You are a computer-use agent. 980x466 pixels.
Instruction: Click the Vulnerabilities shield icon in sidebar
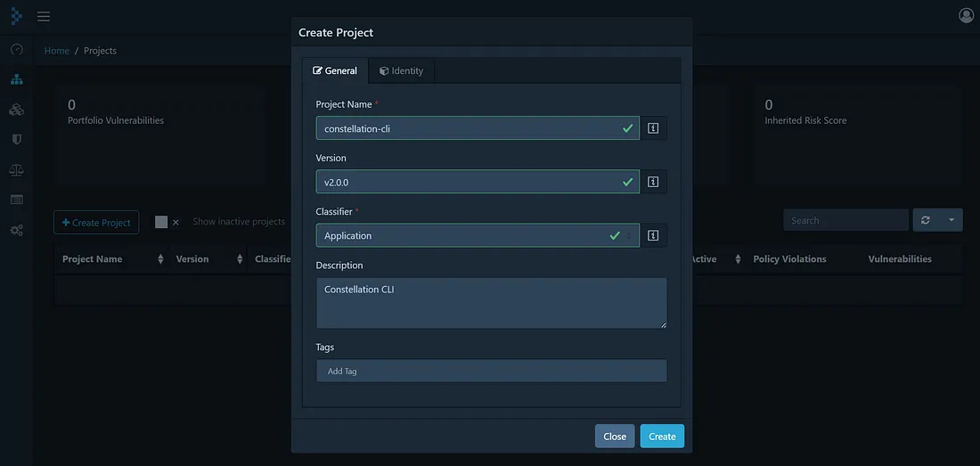click(x=16, y=140)
